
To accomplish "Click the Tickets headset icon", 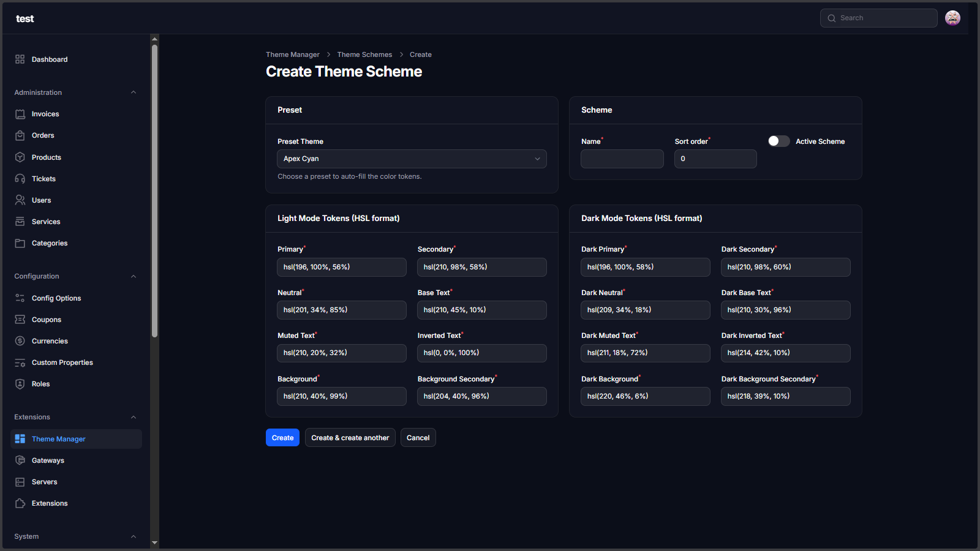I will click(x=20, y=179).
